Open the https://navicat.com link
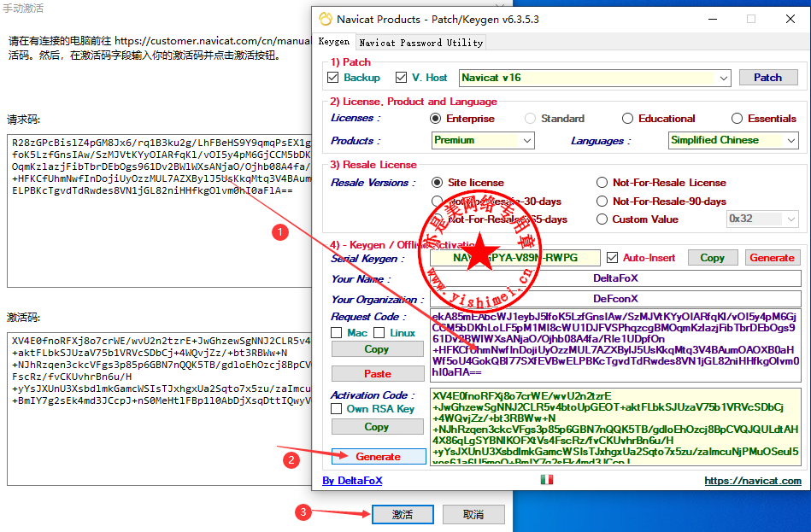The image size is (811, 532). click(x=753, y=481)
